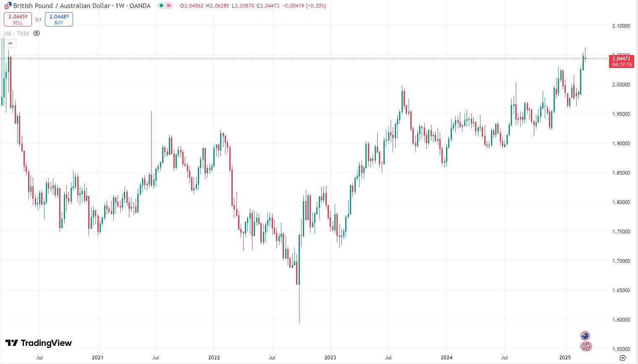Click the 3.1 spread value
This screenshot has width=638, height=364.
coord(38,20)
